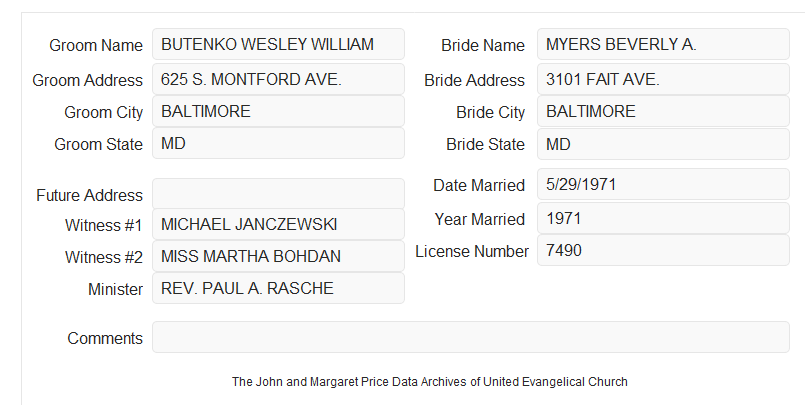This screenshot has height=405, width=805.
Task: Click the License Number field
Action: (x=663, y=250)
